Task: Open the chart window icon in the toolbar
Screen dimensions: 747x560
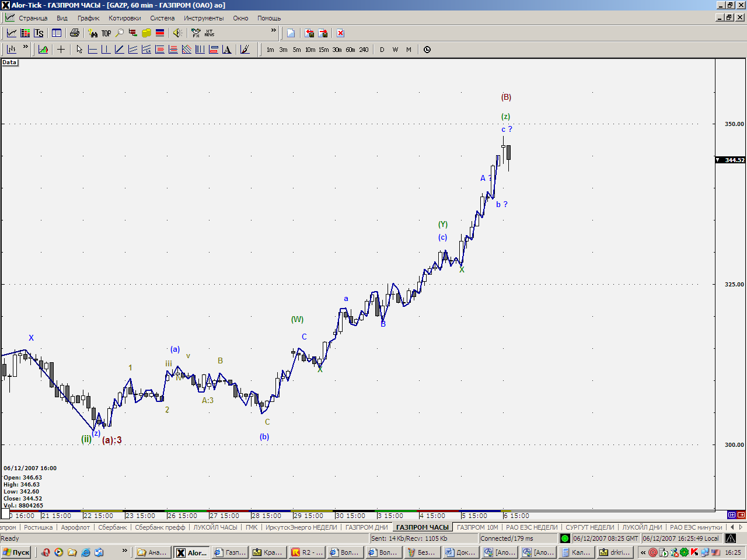Action: (11, 33)
